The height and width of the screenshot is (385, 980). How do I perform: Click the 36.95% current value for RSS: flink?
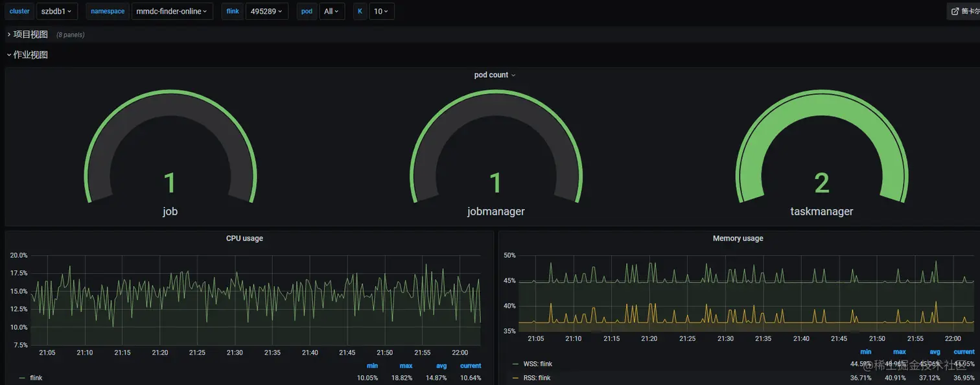pos(964,378)
